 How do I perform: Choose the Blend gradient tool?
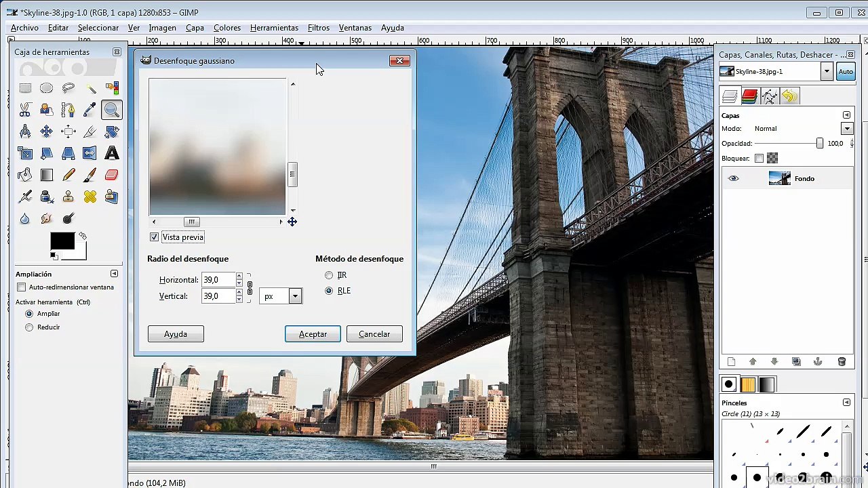point(46,175)
